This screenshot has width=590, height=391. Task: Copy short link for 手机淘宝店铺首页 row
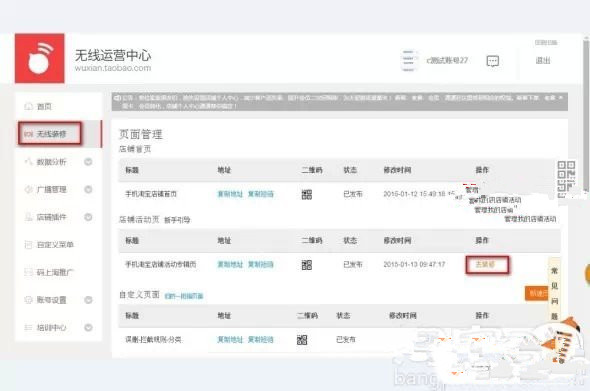point(261,194)
